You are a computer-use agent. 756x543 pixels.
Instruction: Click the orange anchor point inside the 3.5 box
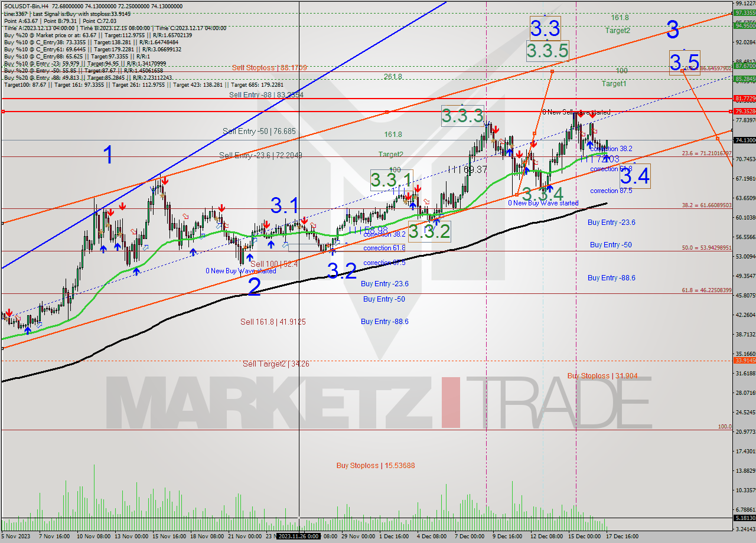(682, 70)
